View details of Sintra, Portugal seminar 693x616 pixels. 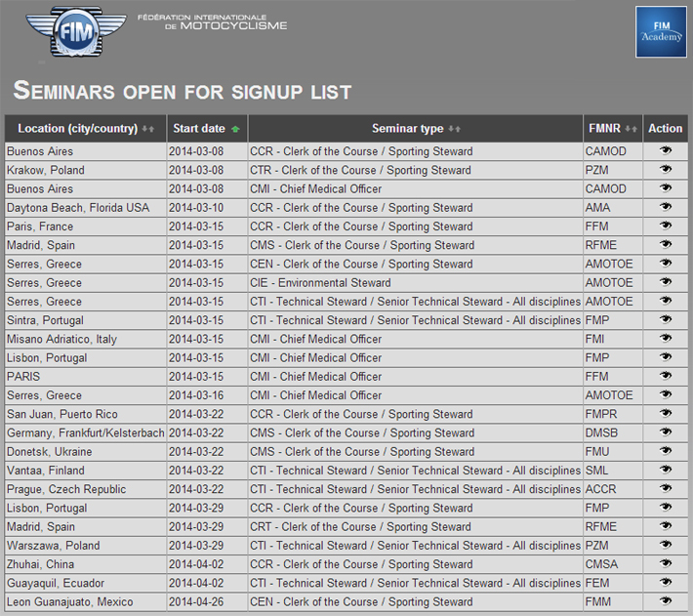pyautogui.click(x=666, y=320)
